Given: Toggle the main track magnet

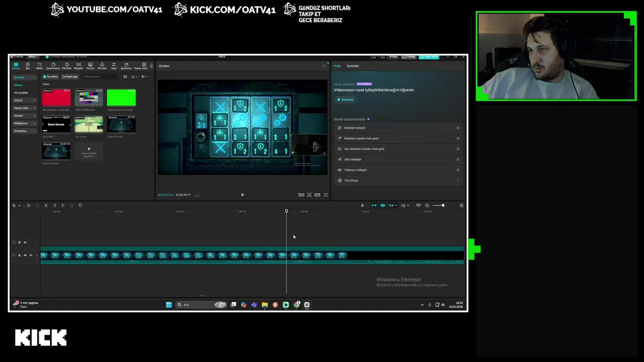Looking at the screenshot, I should click(x=374, y=205).
